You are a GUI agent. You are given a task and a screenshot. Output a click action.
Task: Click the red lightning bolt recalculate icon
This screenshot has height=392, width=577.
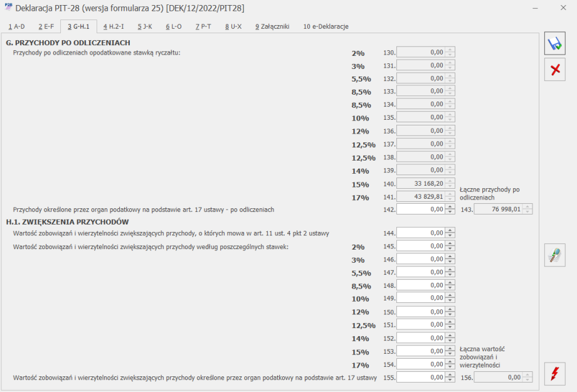[555, 374]
